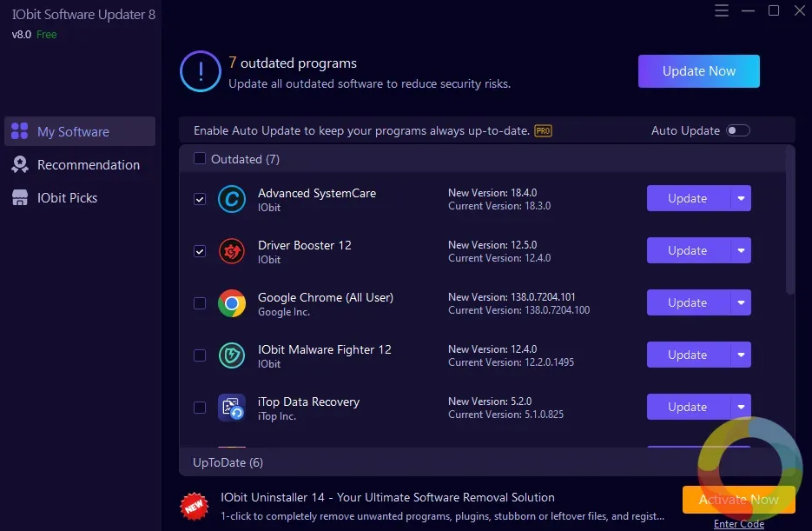Viewport: 812px width, 531px height.
Task: Click the IObit Picks store icon
Action: coord(20,197)
